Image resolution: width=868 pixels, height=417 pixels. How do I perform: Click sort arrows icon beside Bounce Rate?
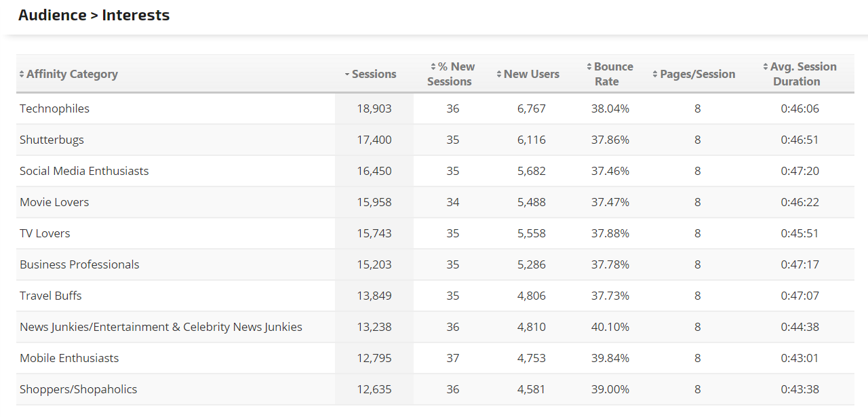589,66
